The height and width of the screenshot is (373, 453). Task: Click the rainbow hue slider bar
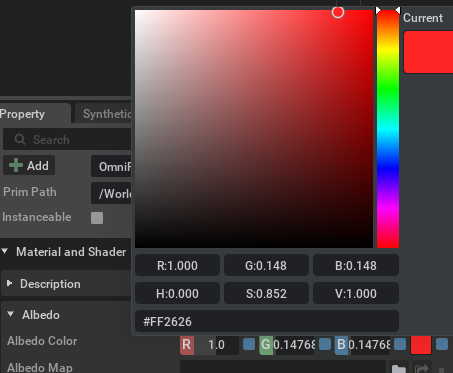click(x=388, y=129)
